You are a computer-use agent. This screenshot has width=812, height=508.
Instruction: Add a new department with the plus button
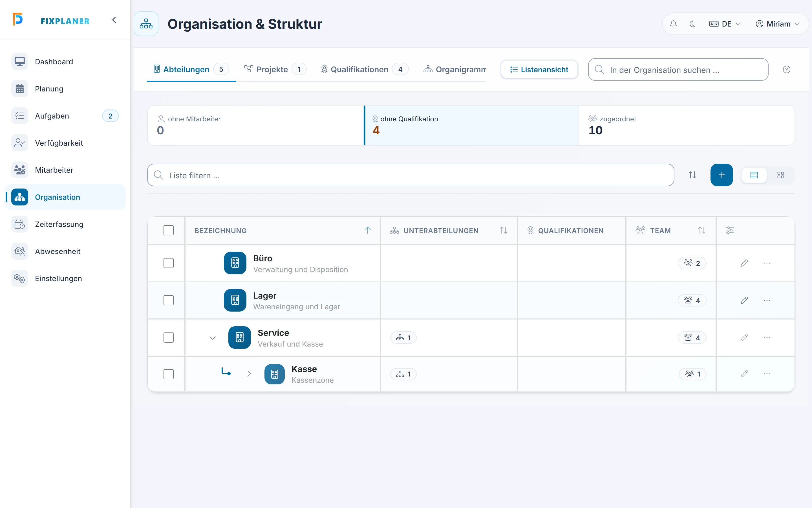click(721, 175)
